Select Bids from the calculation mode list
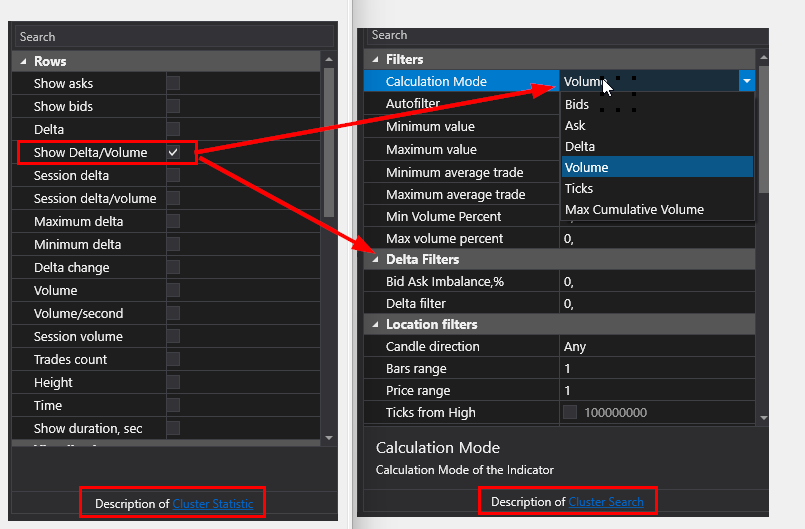Viewport: 805px width, 529px height. 577,104
